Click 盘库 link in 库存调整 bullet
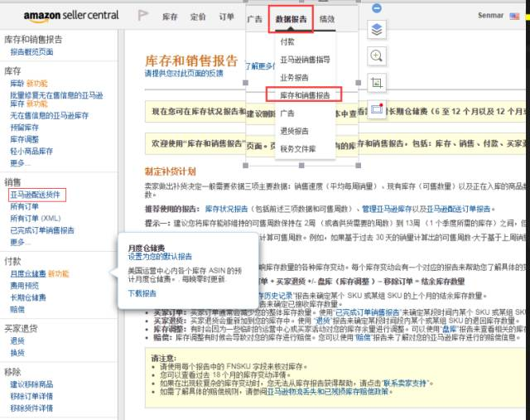 click(x=449, y=329)
